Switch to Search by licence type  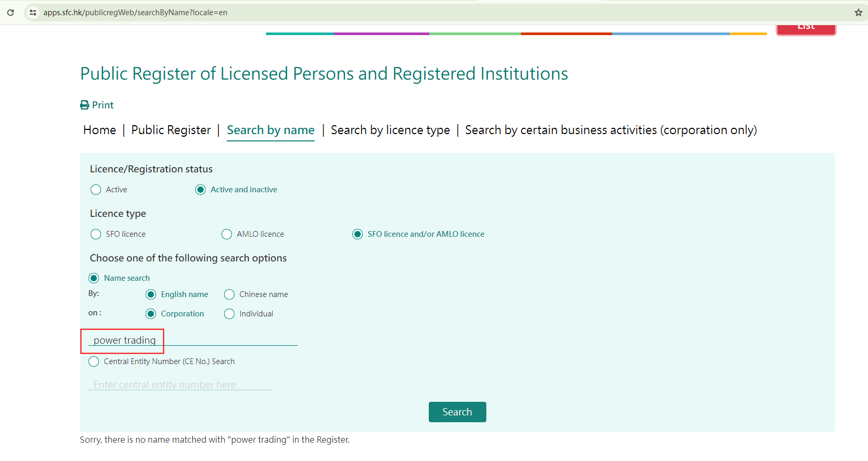coord(390,130)
